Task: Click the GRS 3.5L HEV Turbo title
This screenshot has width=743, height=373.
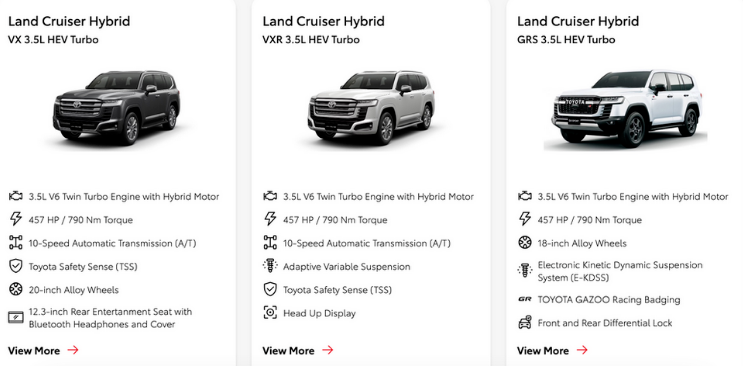Action: pyautogui.click(x=566, y=40)
